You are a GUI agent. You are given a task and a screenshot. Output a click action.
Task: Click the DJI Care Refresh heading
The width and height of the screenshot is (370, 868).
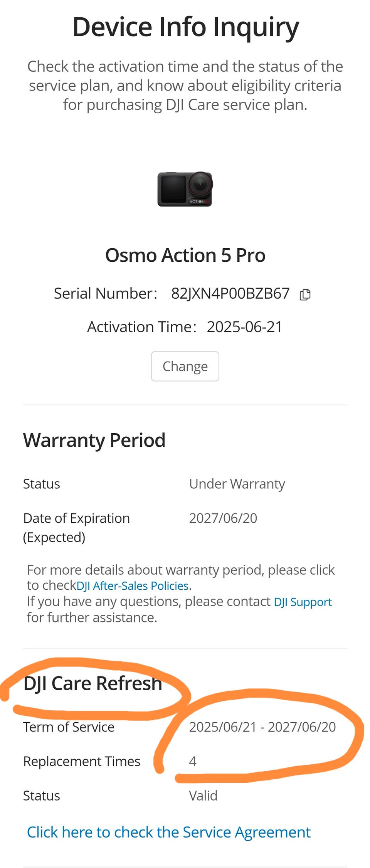pos(92,683)
